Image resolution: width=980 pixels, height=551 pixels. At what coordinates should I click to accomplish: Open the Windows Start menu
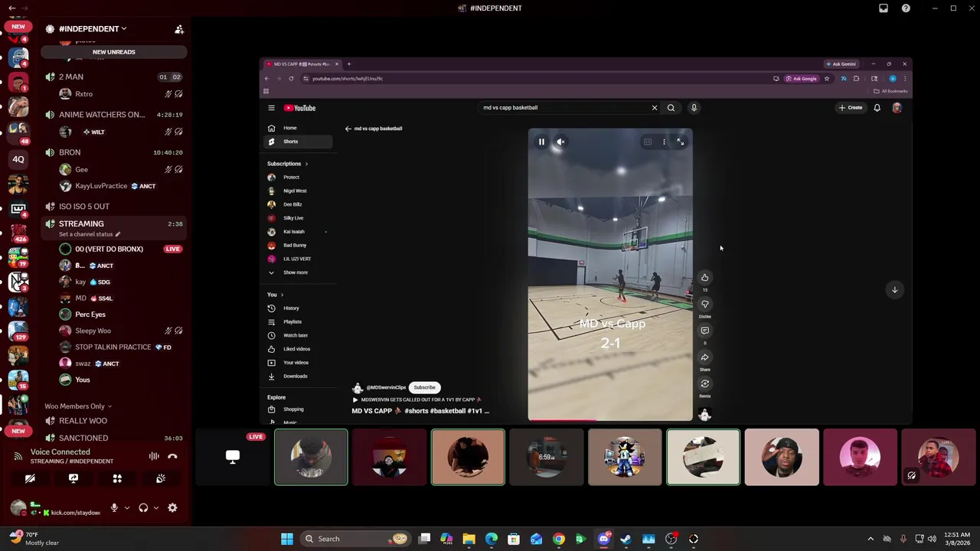[x=287, y=539]
